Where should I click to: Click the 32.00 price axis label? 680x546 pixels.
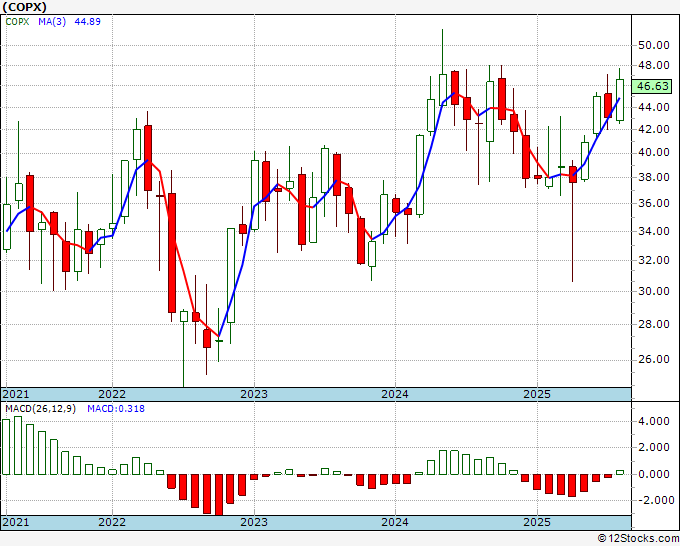pyautogui.click(x=653, y=260)
